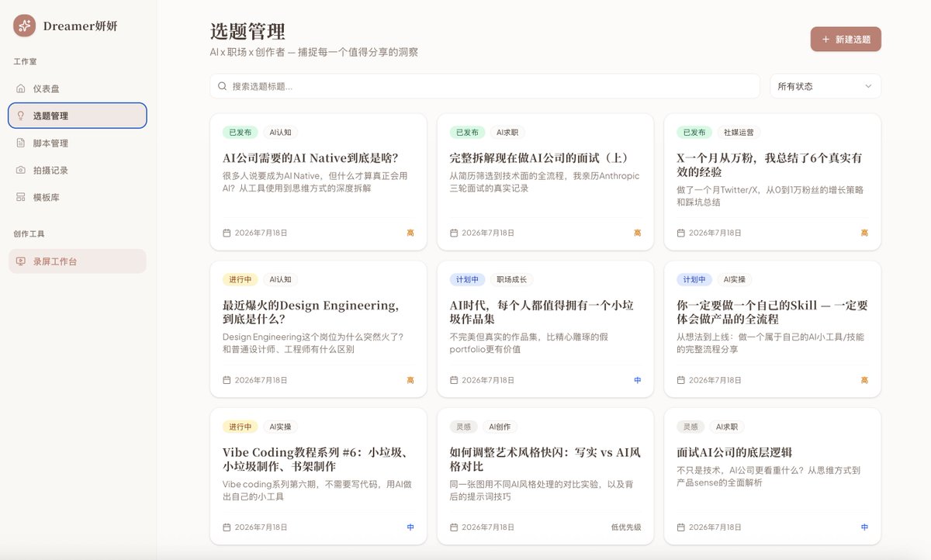This screenshot has width=931, height=560.
Task: Click 计划中 badge on 小垃圾作品集 card
Action: coord(467,279)
